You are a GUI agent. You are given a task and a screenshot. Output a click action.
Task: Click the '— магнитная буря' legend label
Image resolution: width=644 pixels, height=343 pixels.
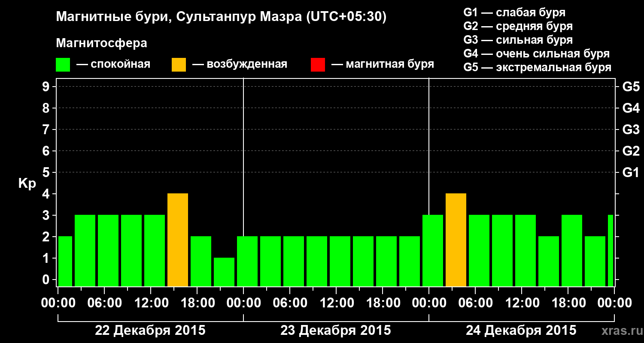click(x=383, y=64)
